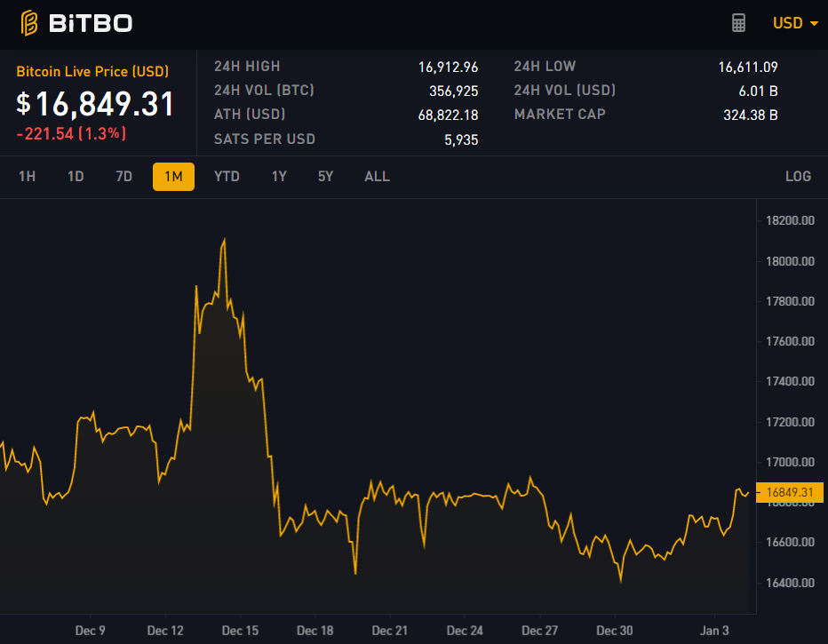Click the 18200.00 price axis label
Image resolution: width=828 pixels, height=644 pixels.
(790, 220)
